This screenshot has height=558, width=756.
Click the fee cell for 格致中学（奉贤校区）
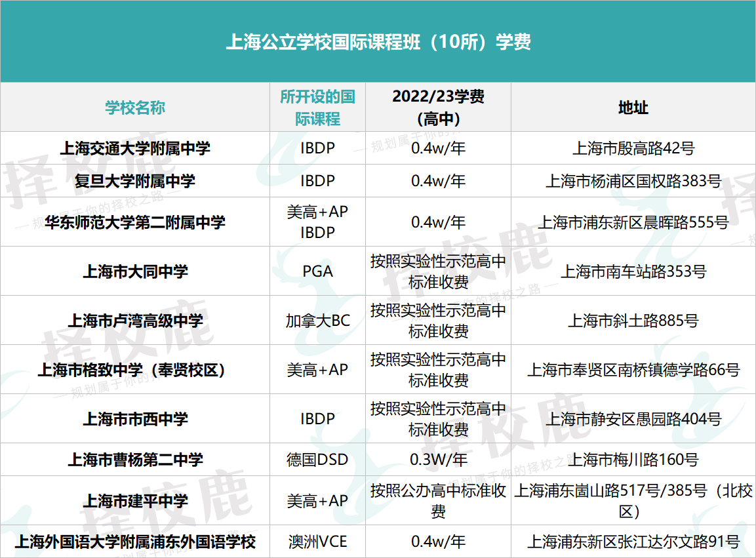pyautogui.click(x=438, y=369)
